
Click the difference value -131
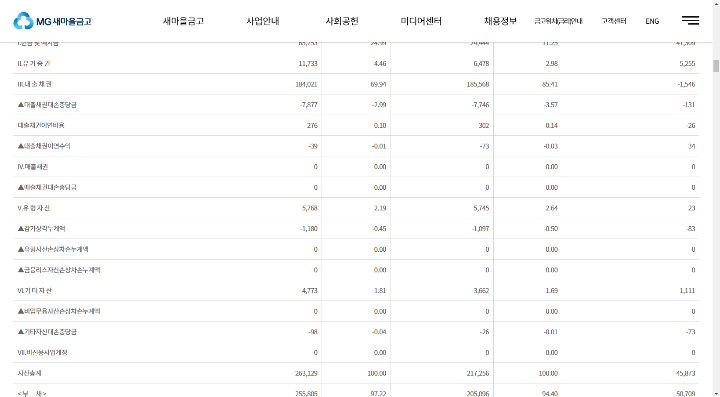point(689,105)
